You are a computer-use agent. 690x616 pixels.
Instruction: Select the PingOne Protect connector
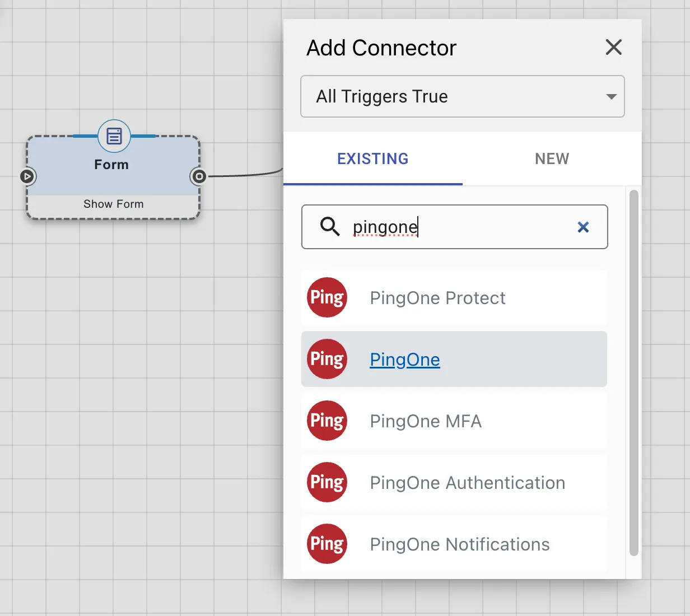click(x=454, y=297)
